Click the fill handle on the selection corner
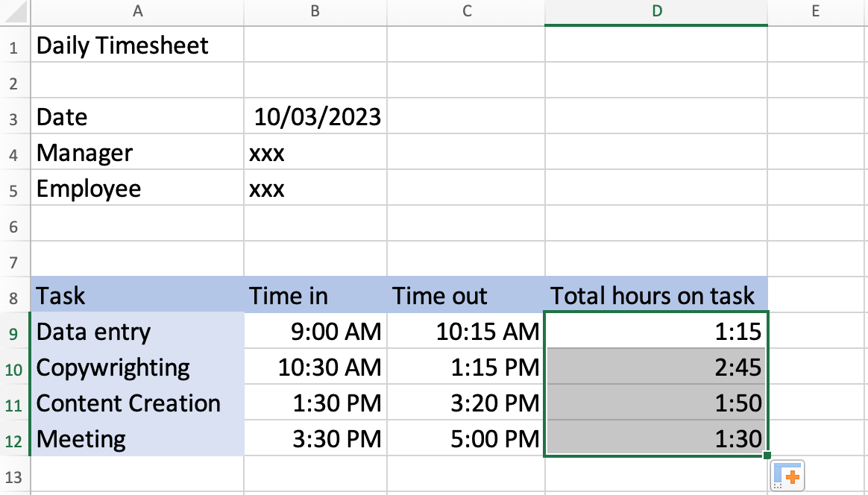The width and height of the screenshot is (868, 495). click(x=767, y=455)
